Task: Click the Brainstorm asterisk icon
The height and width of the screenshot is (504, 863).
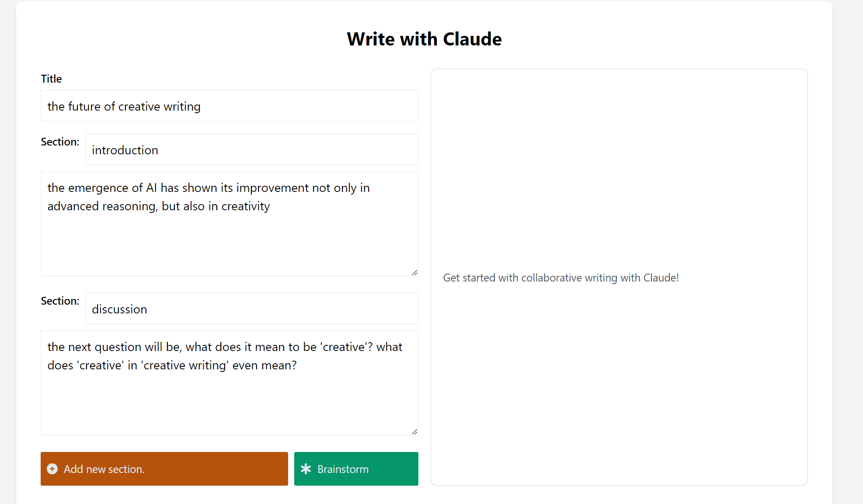Action: [x=306, y=469]
